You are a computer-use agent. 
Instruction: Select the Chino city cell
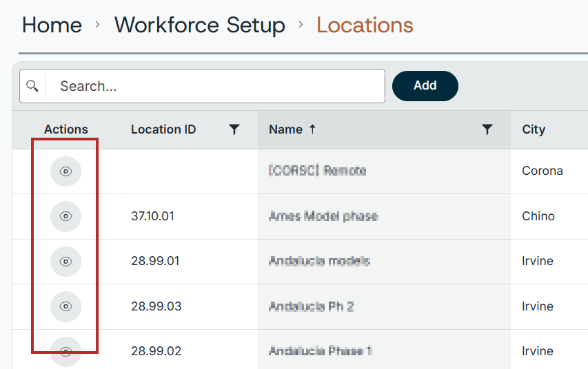(538, 216)
